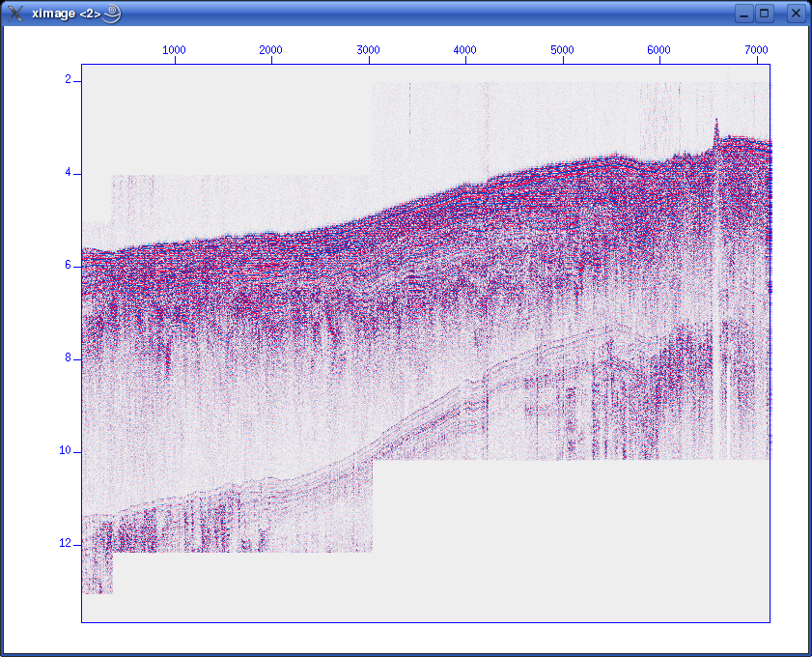
Task: Pick the 8 tick label on left axis
Action: [68, 358]
